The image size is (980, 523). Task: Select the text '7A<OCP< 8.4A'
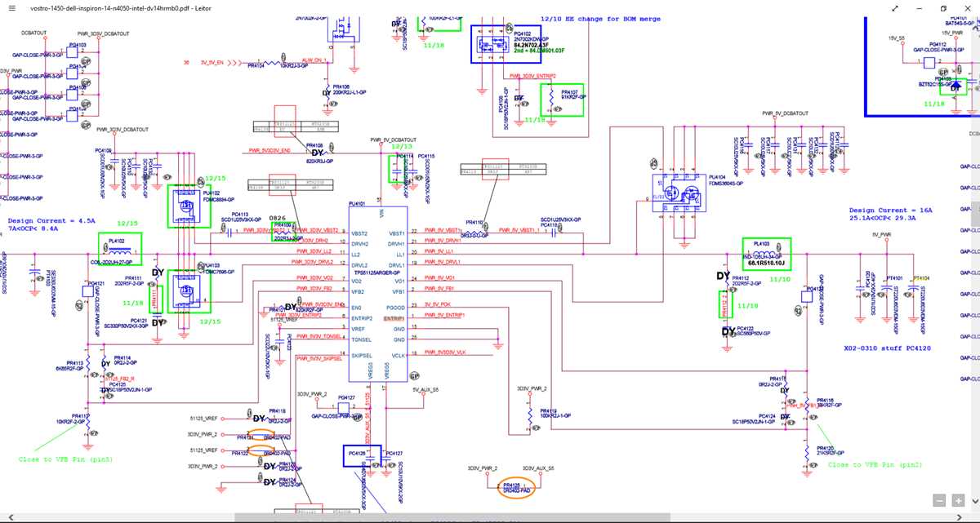pos(33,229)
